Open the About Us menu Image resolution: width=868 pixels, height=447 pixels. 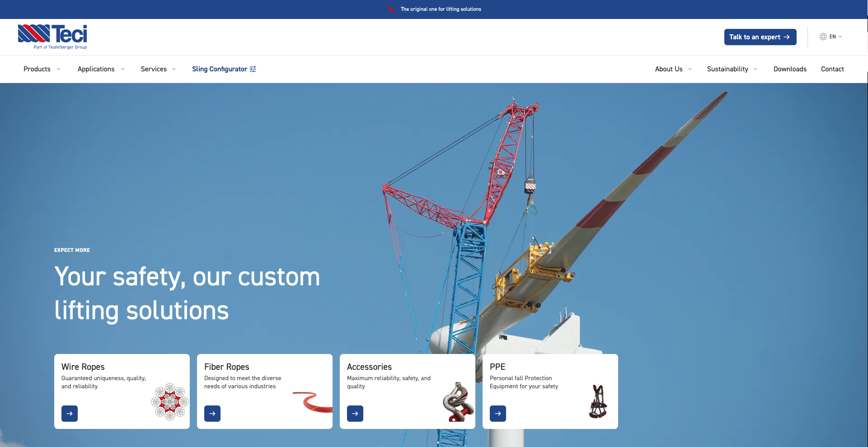tap(669, 69)
